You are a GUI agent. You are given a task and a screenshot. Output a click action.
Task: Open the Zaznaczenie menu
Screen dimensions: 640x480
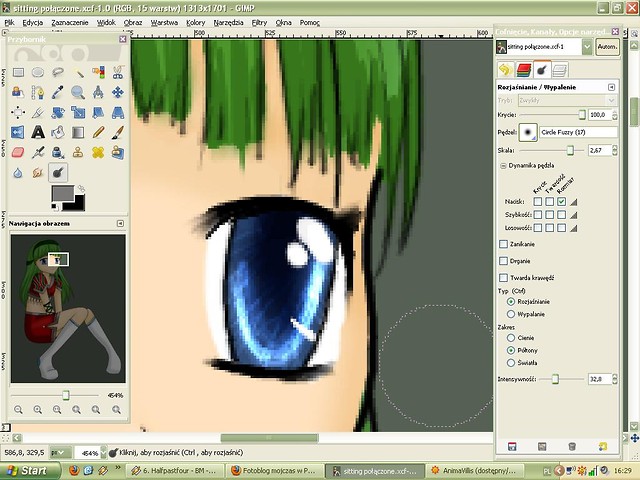click(70, 23)
